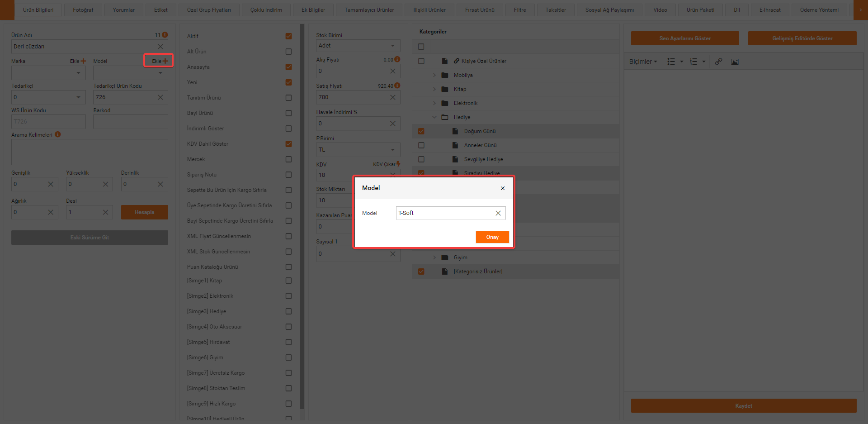Click the Hesapla button

[x=145, y=212]
